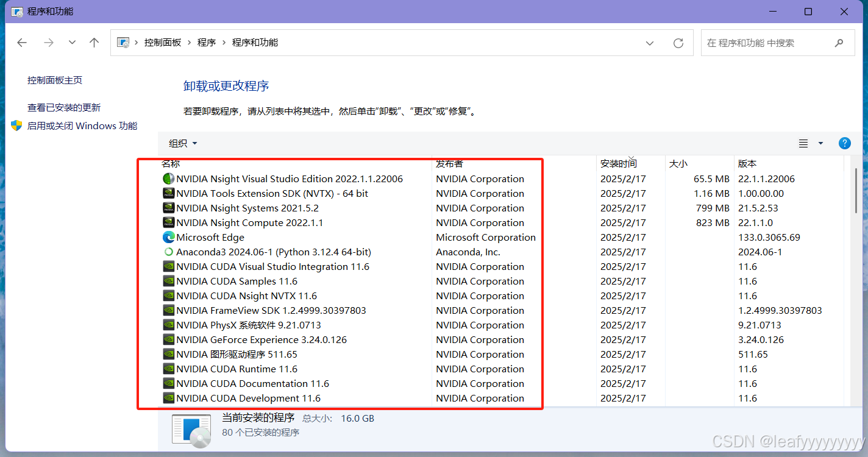Click the 799 MB size cell
The image size is (868, 457).
point(713,208)
